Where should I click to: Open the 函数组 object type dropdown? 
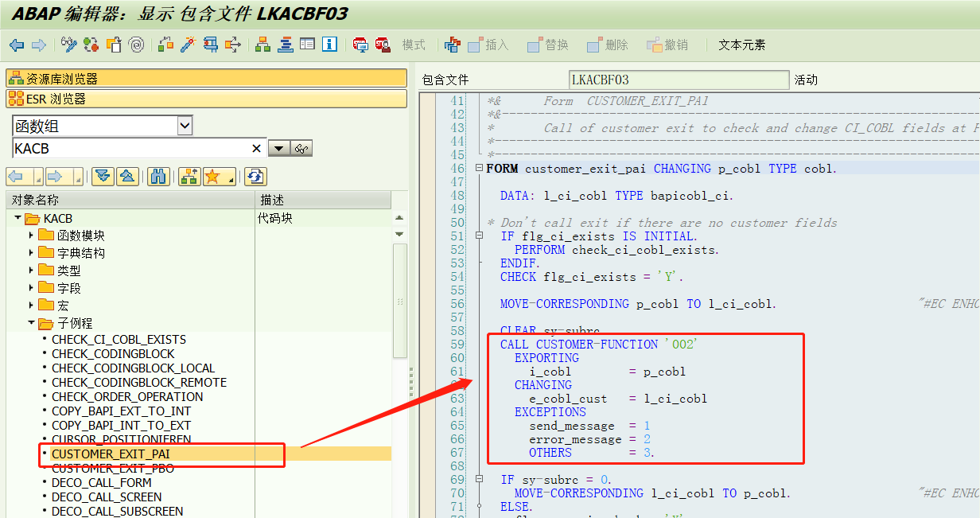(x=185, y=125)
